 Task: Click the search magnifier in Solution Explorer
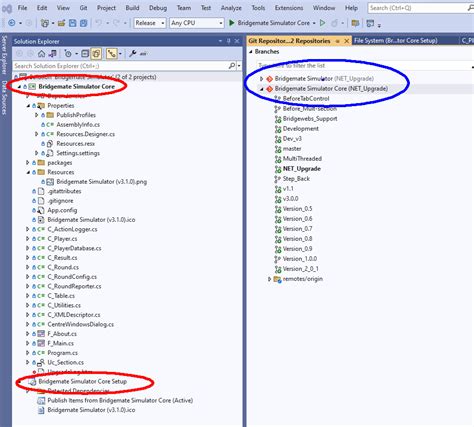pos(232,66)
